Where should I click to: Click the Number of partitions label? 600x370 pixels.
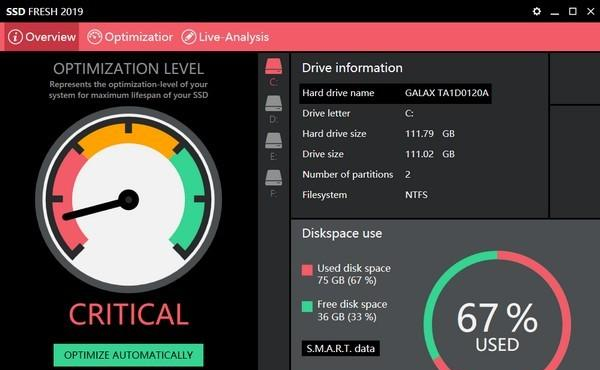tap(347, 174)
